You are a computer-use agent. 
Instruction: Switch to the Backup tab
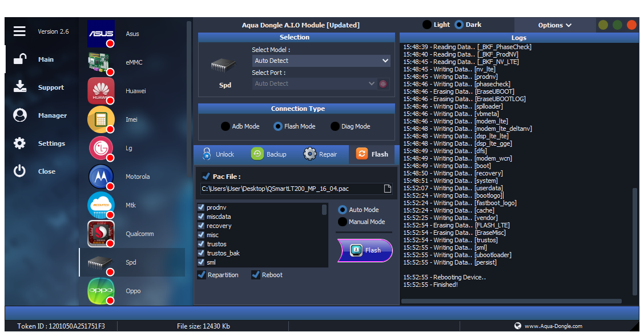(x=269, y=154)
